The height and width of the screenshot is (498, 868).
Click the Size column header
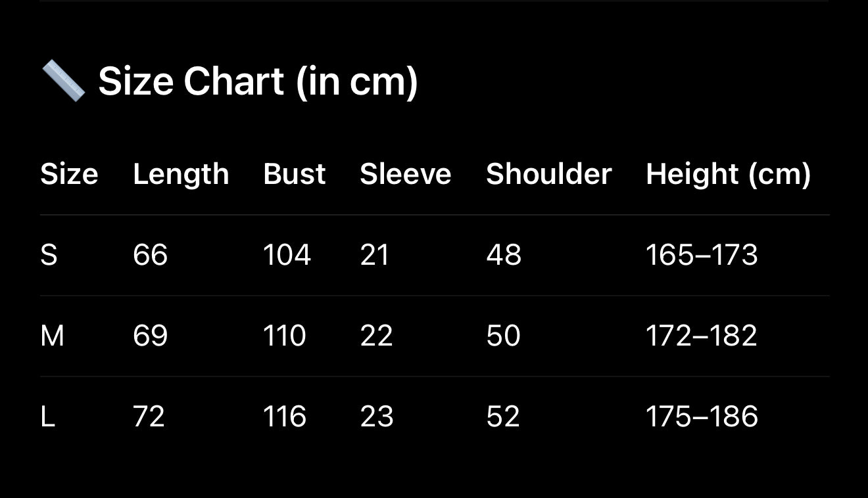[69, 174]
